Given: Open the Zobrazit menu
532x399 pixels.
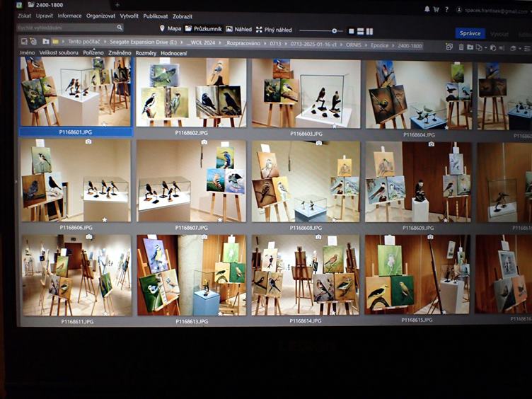Looking at the screenshot, I should pyautogui.click(x=183, y=16).
